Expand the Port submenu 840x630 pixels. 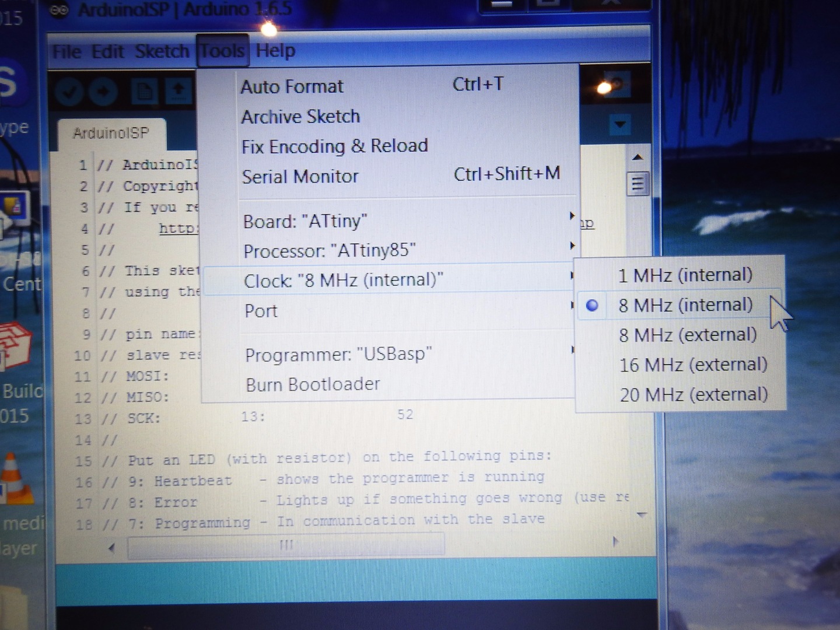(x=390, y=310)
